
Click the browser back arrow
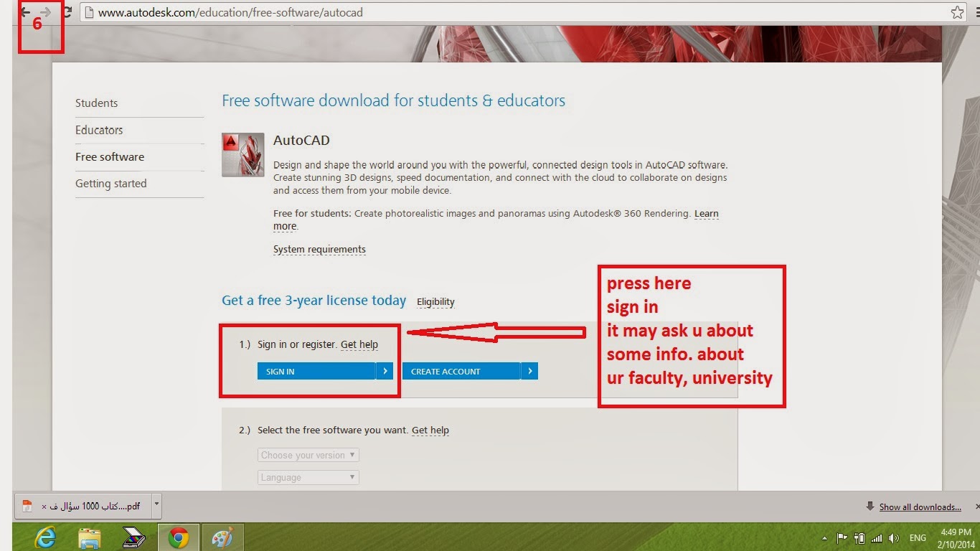(26, 12)
